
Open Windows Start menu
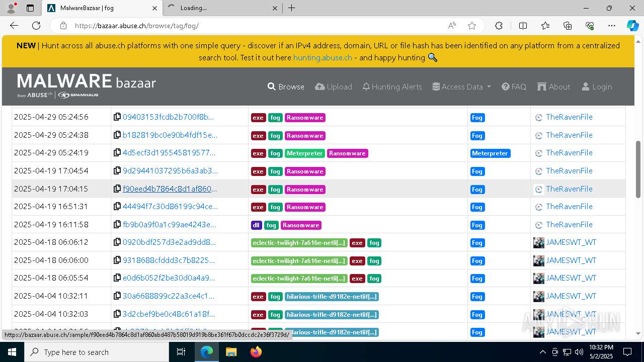12,352
